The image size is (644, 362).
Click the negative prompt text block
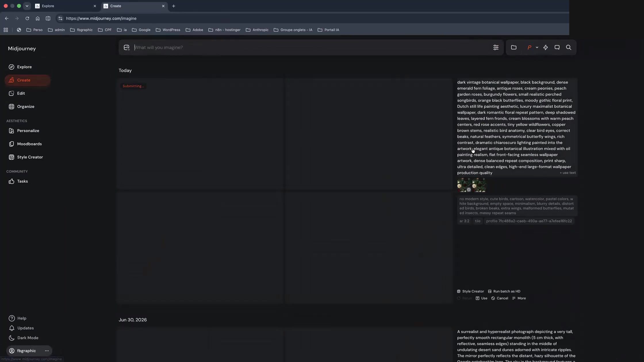coord(517,206)
